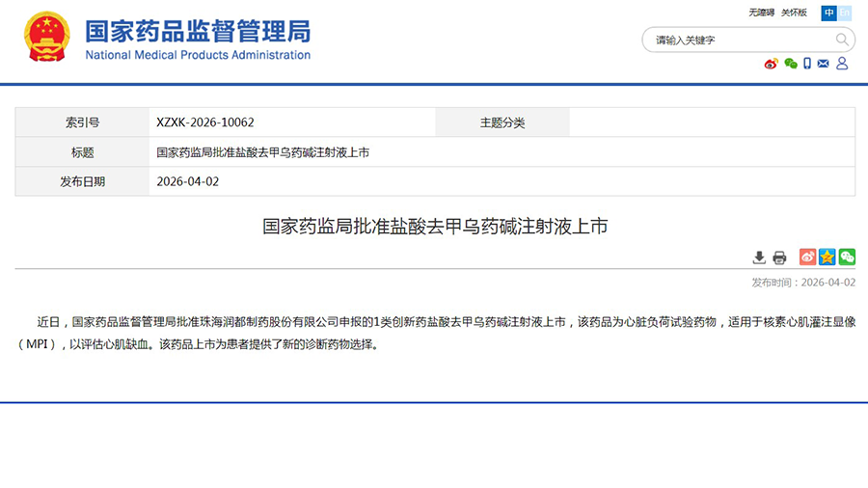Click the index number XZXK-2026-10062
This screenshot has width=868, height=488.
click(205, 122)
